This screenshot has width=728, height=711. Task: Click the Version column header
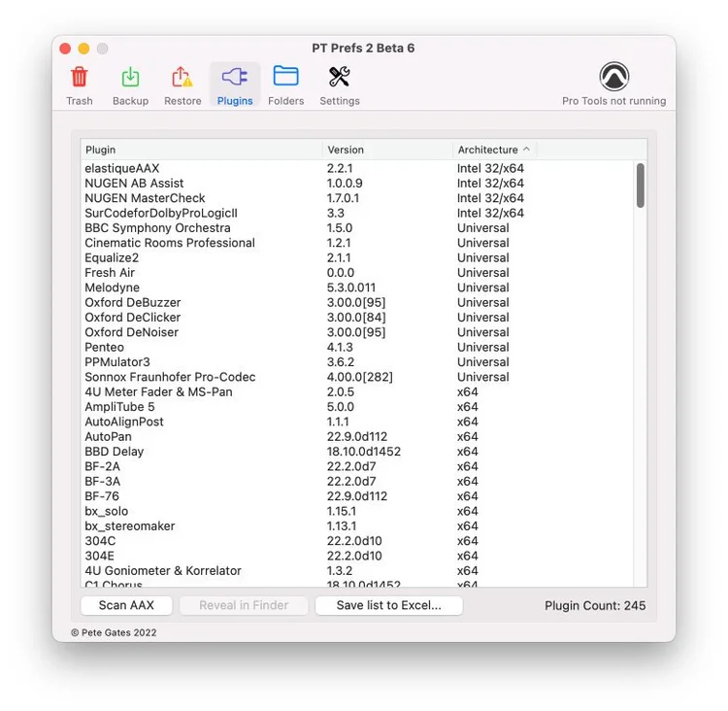387,150
